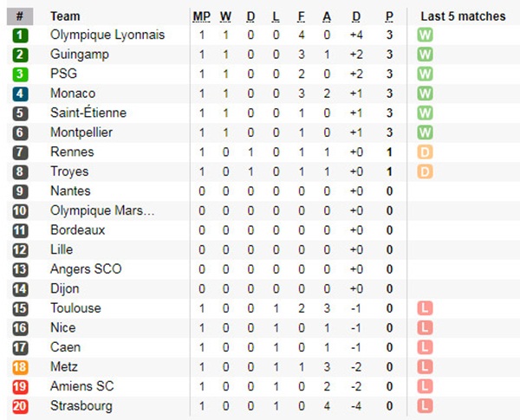Click the green rank 1 badge

click(20, 36)
